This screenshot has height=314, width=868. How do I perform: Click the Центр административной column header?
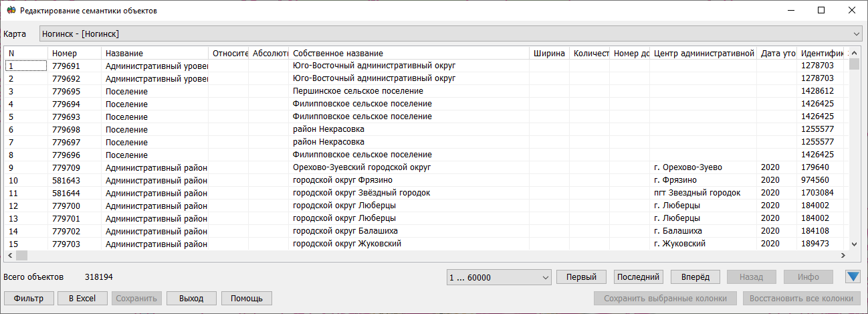pyautogui.click(x=703, y=53)
